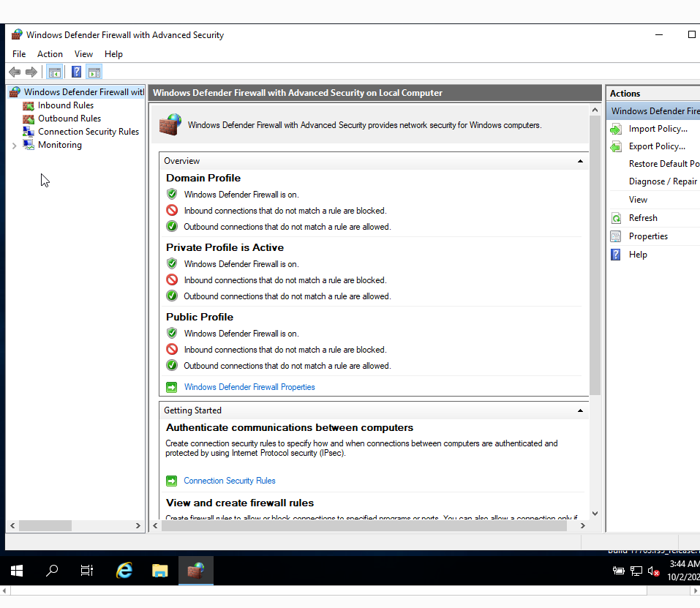Click the Refresh icon in Actions

(616, 218)
